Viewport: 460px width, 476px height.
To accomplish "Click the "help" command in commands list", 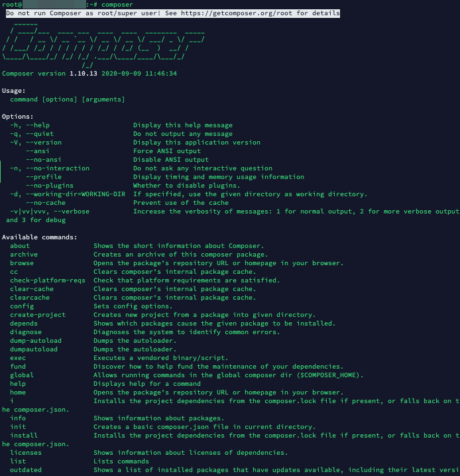I will (x=18, y=384).
